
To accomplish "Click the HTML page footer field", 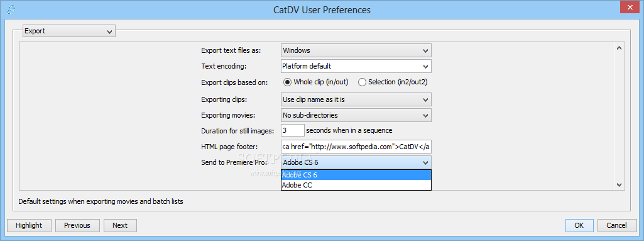I will coord(356,146).
